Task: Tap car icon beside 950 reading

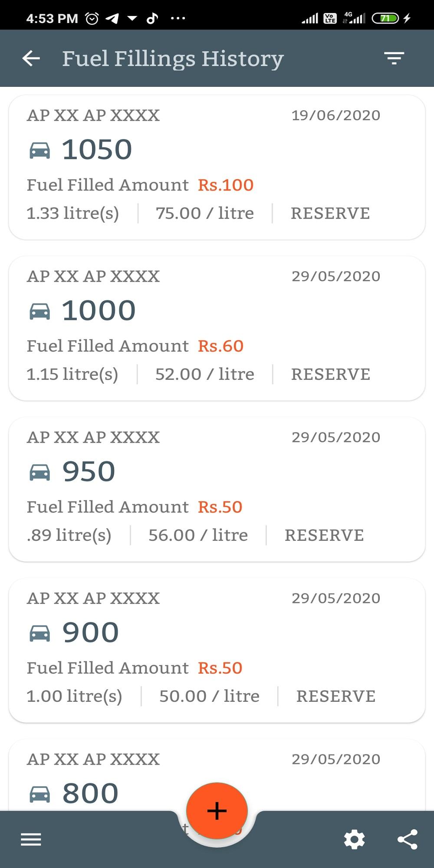Action: coord(39,472)
